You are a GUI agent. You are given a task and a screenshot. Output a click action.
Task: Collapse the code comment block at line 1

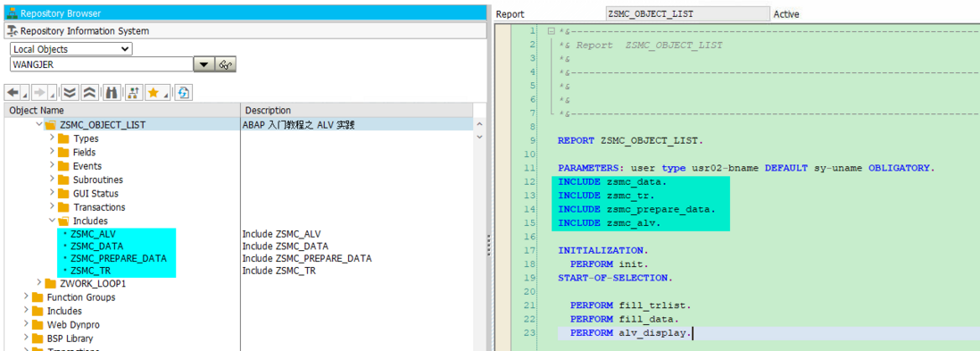click(551, 31)
